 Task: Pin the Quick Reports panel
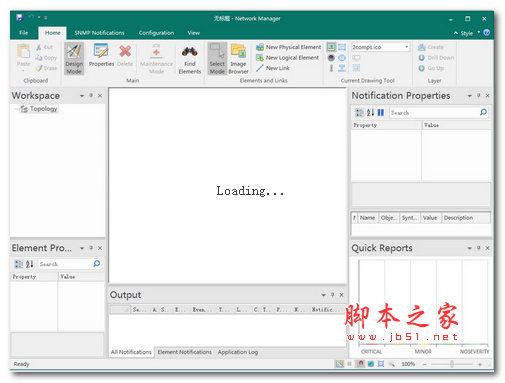pos(479,248)
